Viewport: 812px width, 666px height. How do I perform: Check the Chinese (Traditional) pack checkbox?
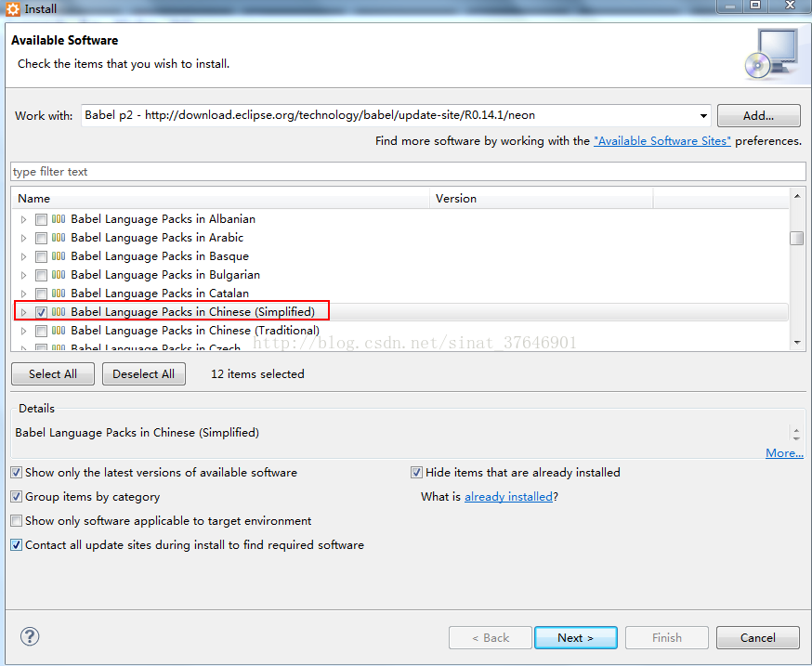[42, 331]
